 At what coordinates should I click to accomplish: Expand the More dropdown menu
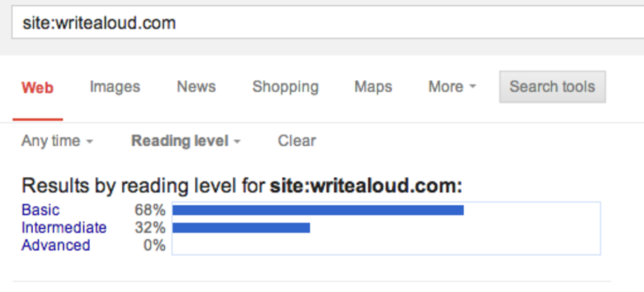(x=452, y=87)
